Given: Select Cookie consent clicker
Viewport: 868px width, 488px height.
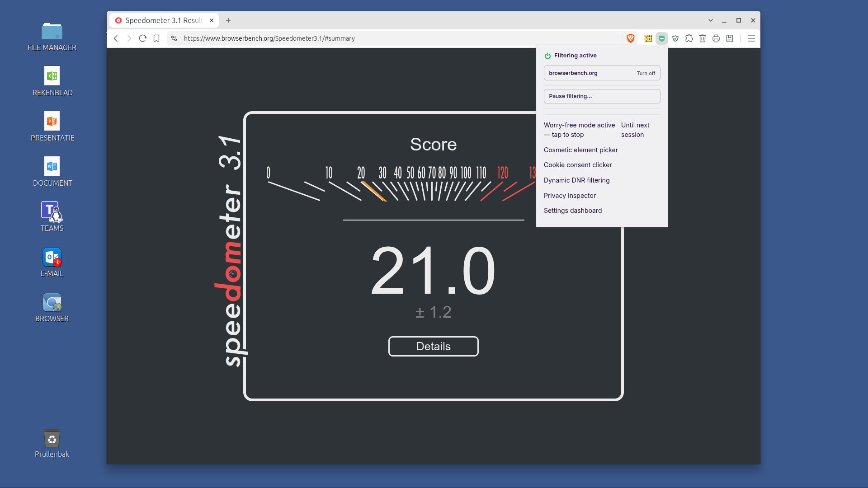Looking at the screenshot, I should [x=578, y=165].
